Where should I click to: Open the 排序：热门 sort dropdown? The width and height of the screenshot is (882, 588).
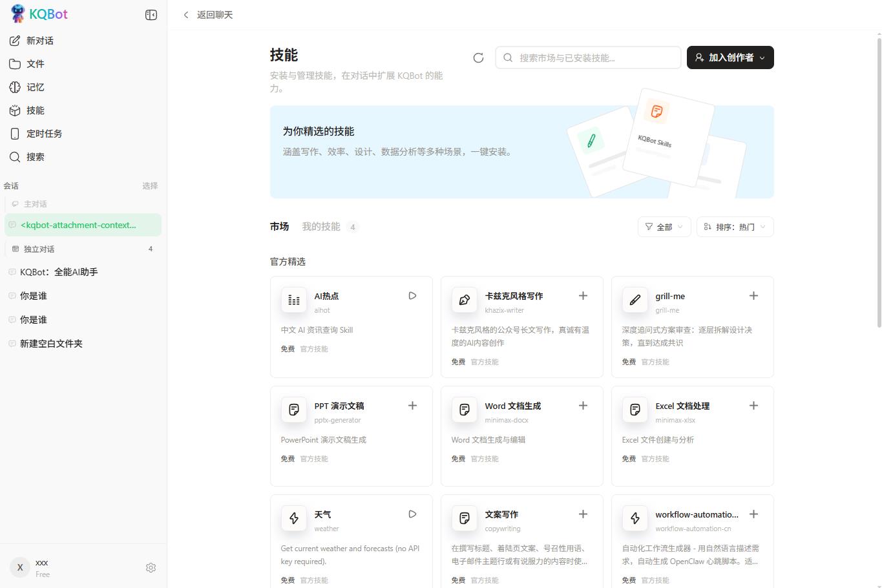coord(735,227)
